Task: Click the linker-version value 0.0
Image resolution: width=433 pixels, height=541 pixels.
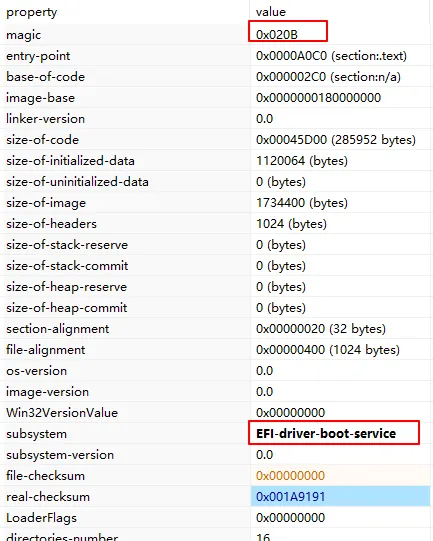Action: 265,119
